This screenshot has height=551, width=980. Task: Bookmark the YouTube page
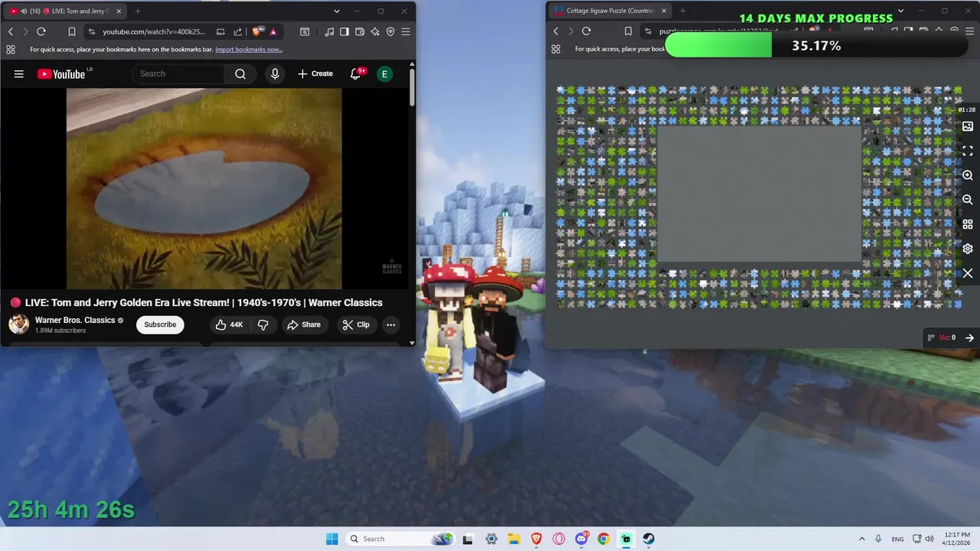[71, 31]
